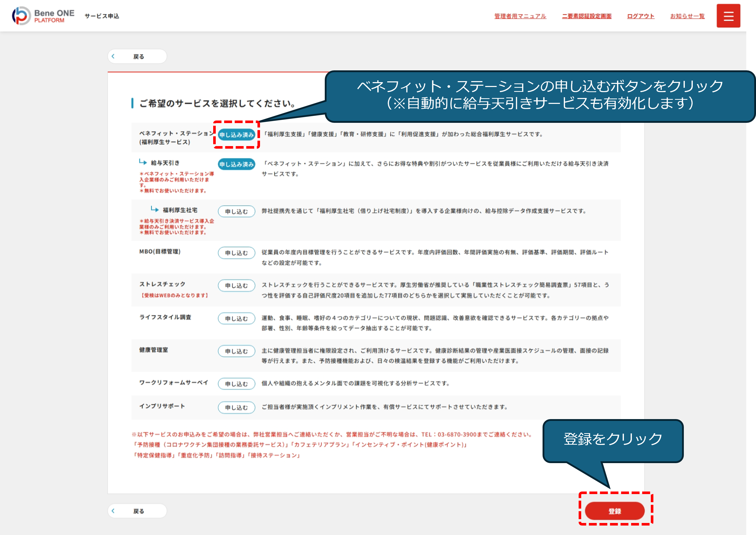Click the 受検はWEBのみとなります note
The image size is (756, 535).
174,296
